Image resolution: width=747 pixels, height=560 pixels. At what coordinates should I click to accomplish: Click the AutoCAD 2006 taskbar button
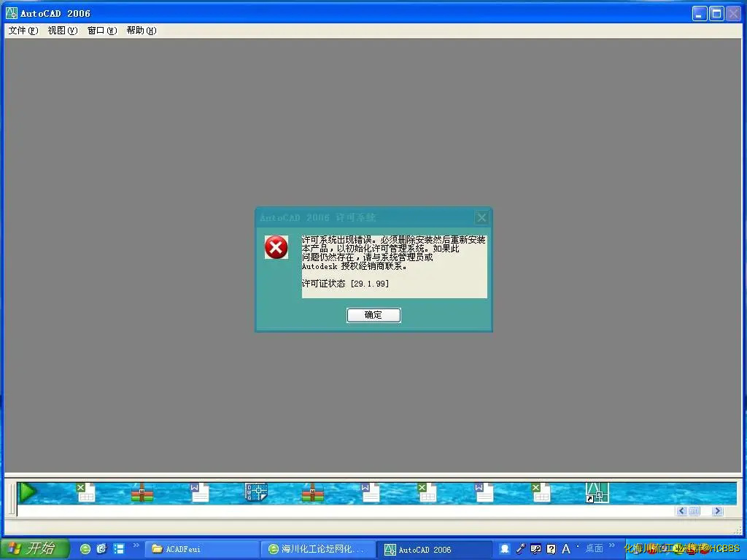[x=434, y=550]
